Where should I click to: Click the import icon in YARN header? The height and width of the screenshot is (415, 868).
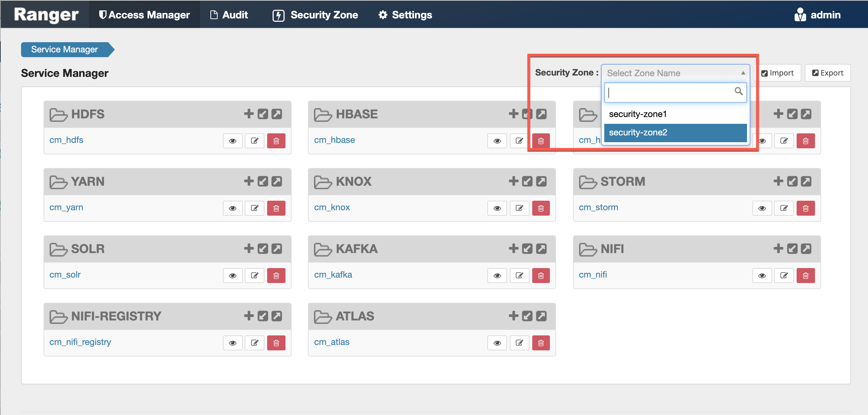pyautogui.click(x=263, y=181)
